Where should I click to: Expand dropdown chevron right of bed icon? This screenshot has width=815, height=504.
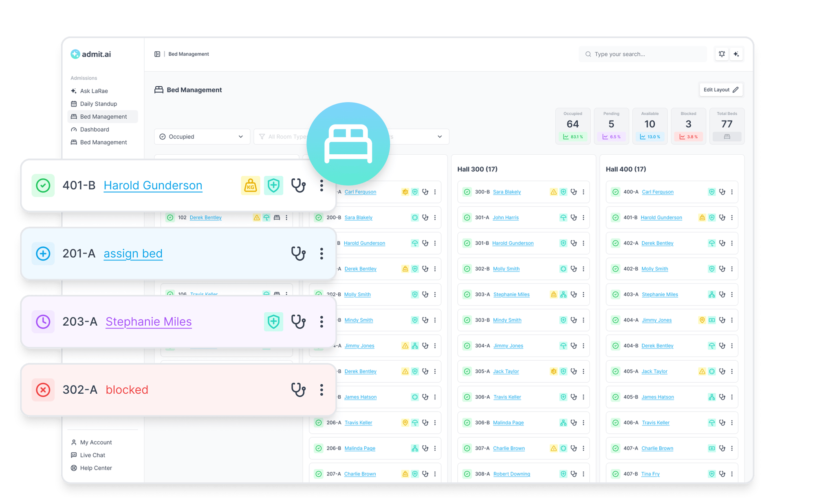point(440,137)
